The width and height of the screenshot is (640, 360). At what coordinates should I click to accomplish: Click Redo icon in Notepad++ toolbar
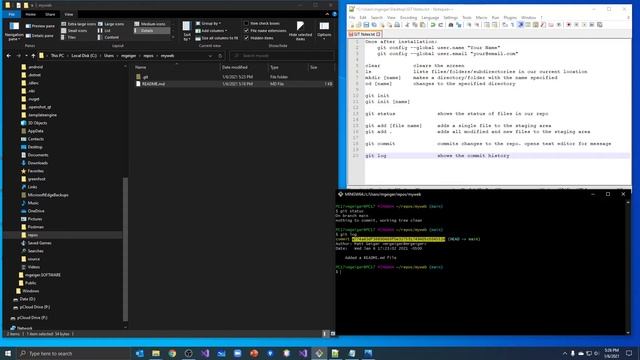point(440,25)
